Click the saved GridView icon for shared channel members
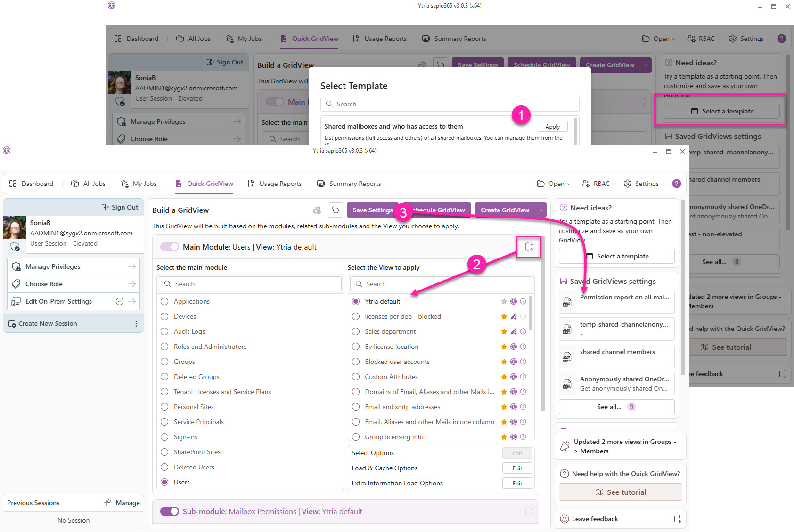 [x=567, y=357]
